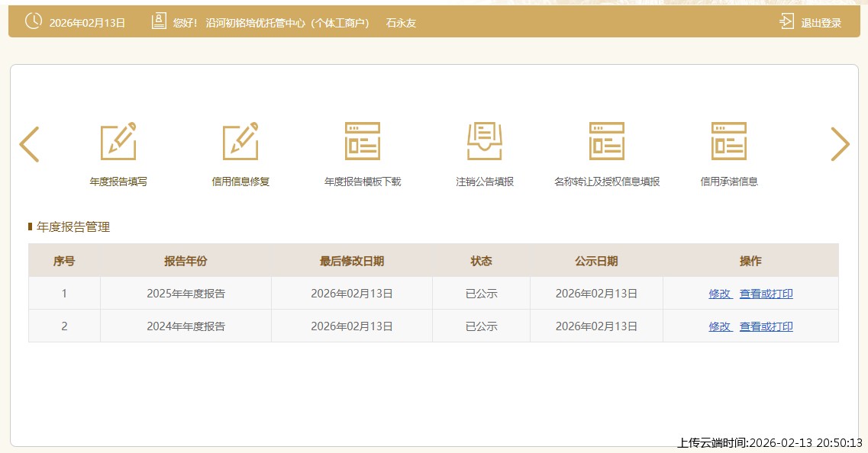Click the 退出登录 text link

[x=821, y=23]
